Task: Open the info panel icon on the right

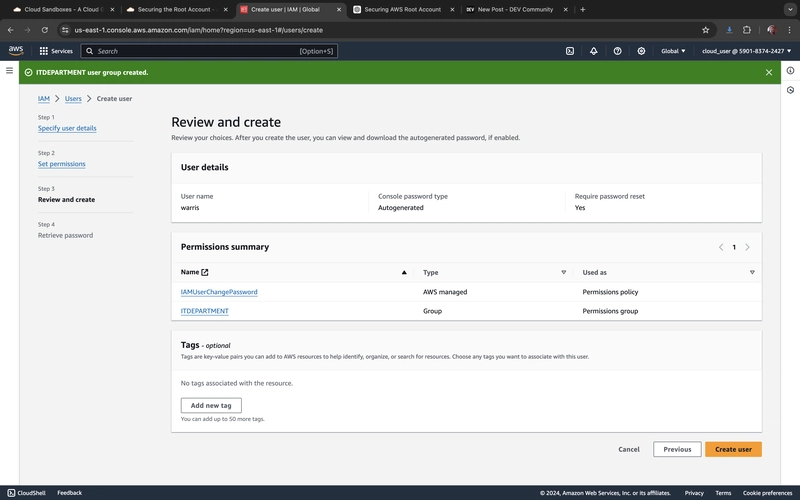Action: coord(790,70)
